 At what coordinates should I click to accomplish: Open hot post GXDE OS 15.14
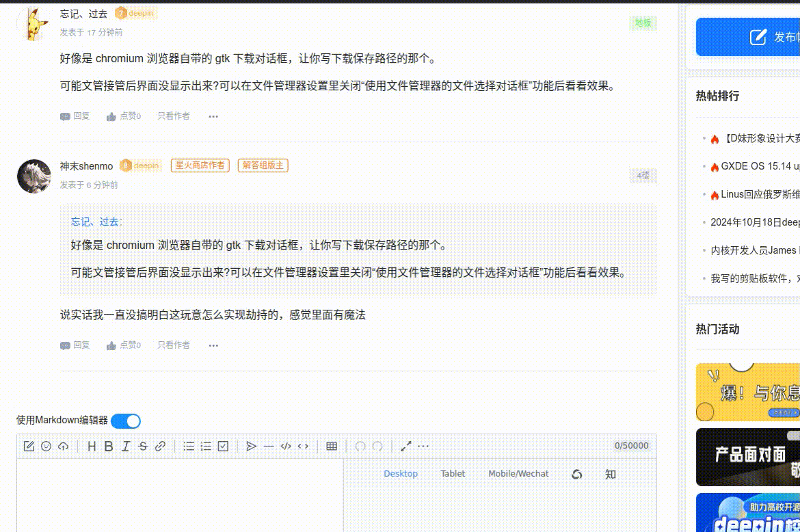[760, 166]
